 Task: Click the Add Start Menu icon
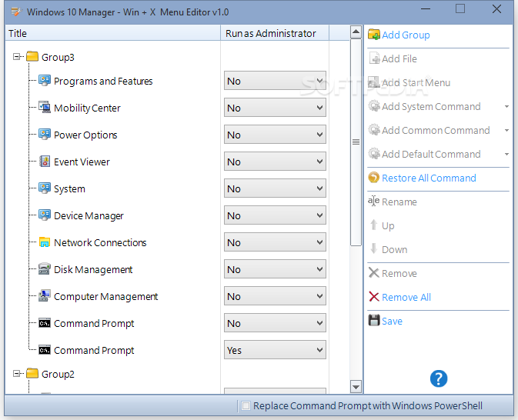[x=374, y=82]
